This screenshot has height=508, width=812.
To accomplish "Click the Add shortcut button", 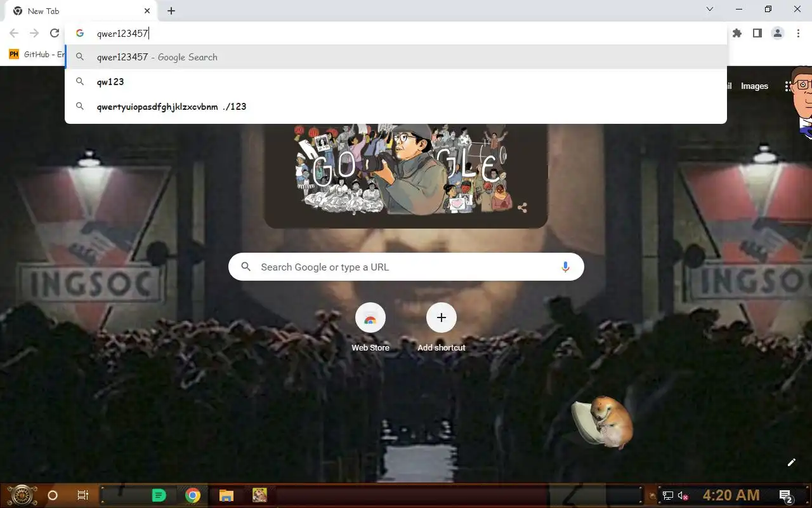I will coord(442,327).
